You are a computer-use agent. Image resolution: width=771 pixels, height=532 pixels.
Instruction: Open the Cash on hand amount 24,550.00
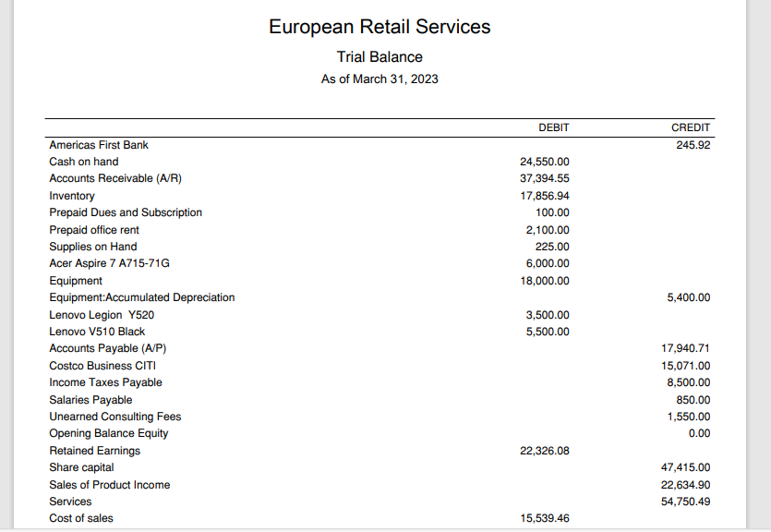tap(545, 162)
